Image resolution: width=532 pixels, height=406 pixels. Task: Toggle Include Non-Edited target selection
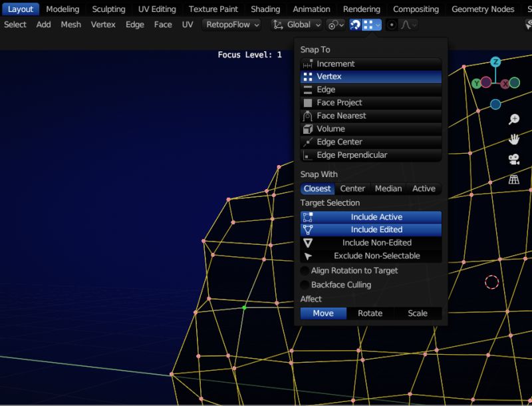click(x=370, y=242)
